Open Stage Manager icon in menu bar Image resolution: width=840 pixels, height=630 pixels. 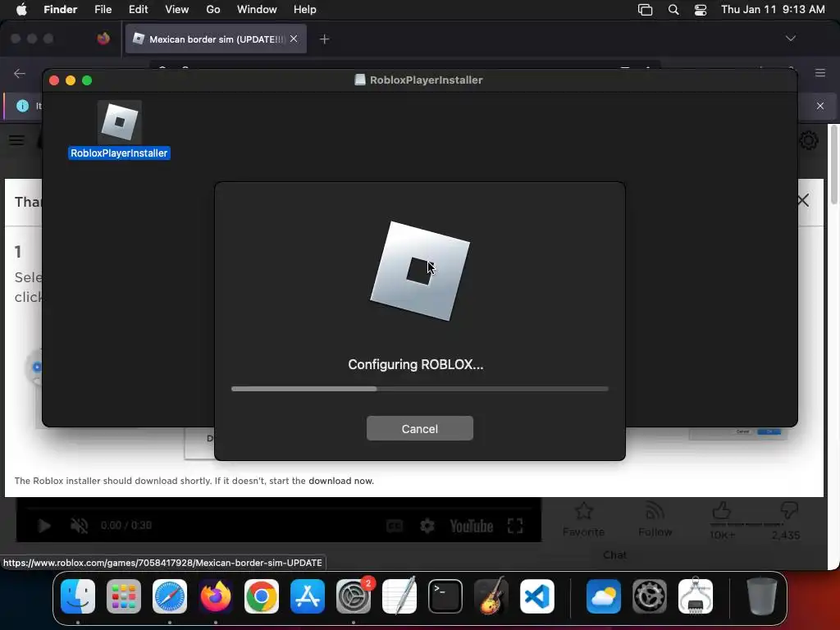[645, 10]
